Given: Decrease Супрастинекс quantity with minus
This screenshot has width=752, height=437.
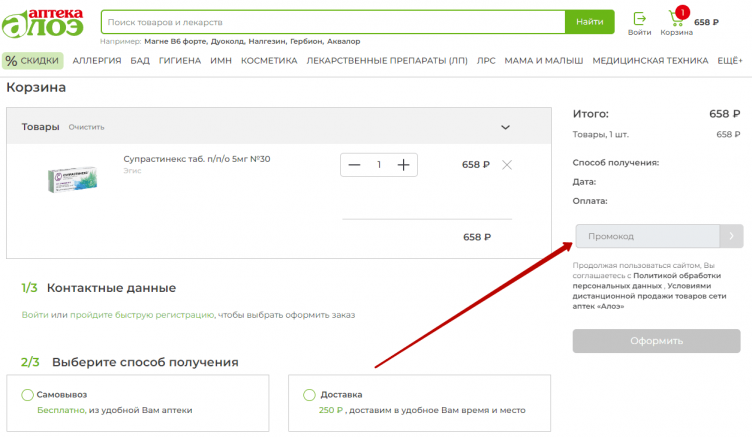Looking at the screenshot, I should point(354,165).
